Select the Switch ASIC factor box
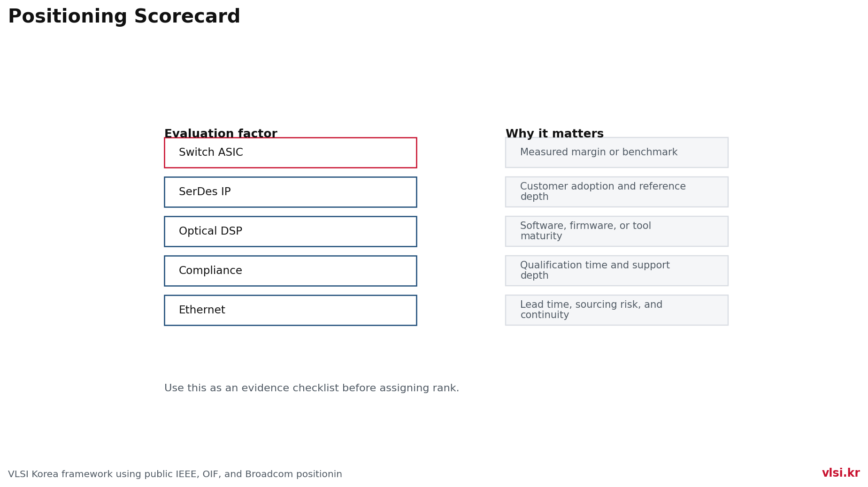 (290, 152)
